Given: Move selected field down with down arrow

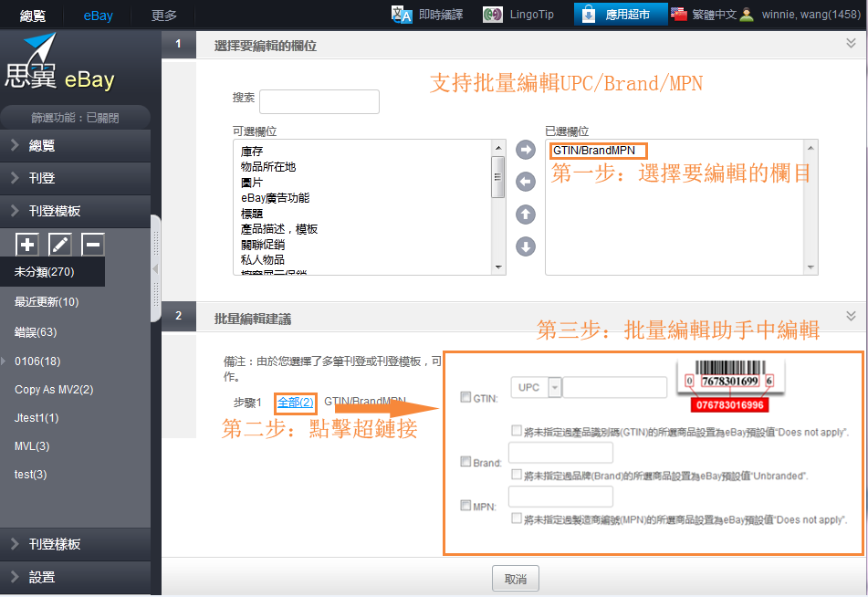Looking at the screenshot, I should click(526, 246).
